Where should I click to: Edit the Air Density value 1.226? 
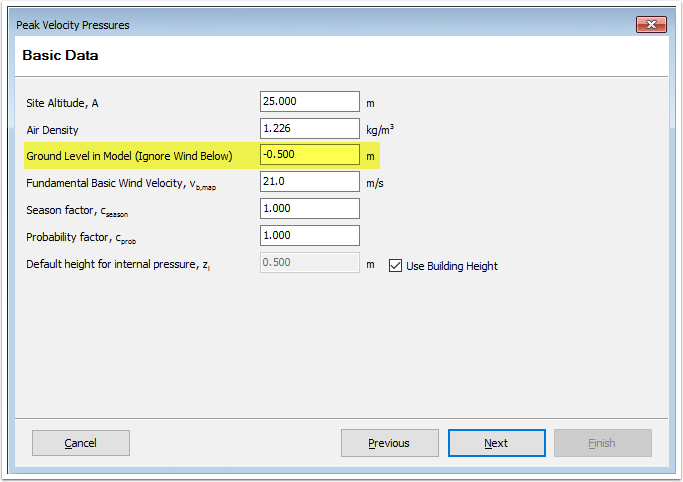pyautogui.click(x=310, y=128)
